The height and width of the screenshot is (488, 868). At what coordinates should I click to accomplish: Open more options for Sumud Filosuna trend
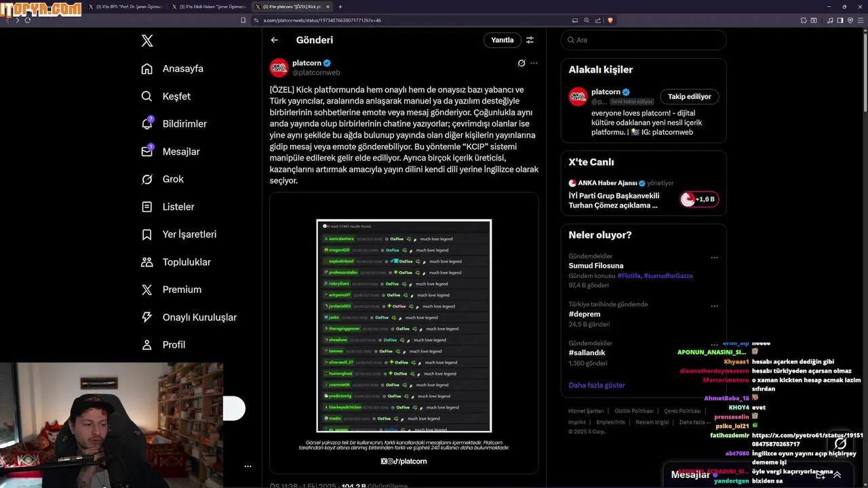pos(714,258)
